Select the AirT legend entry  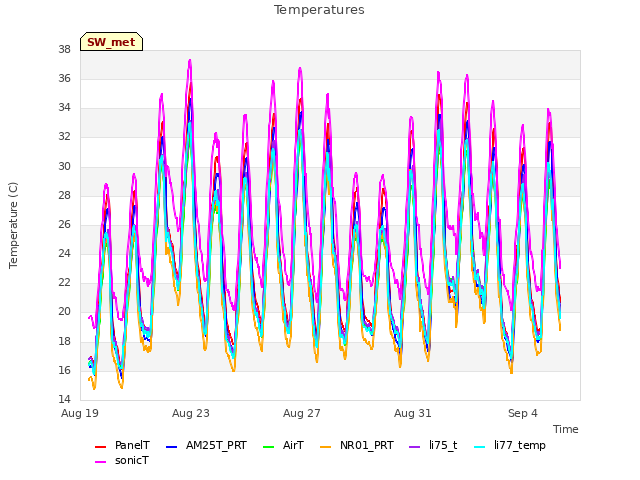283,445
